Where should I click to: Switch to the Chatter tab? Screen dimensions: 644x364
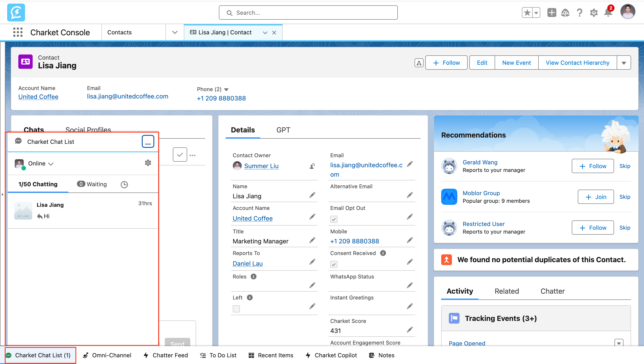click(x=552, y=291)
